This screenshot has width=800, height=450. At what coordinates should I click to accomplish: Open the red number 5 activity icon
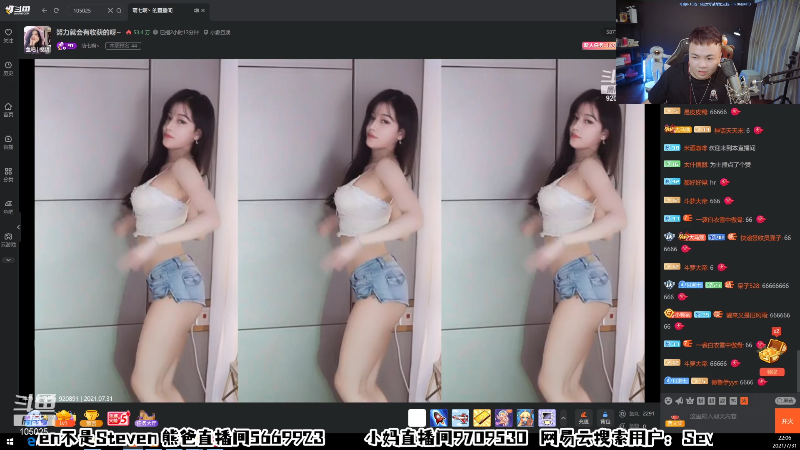(118, 419)
